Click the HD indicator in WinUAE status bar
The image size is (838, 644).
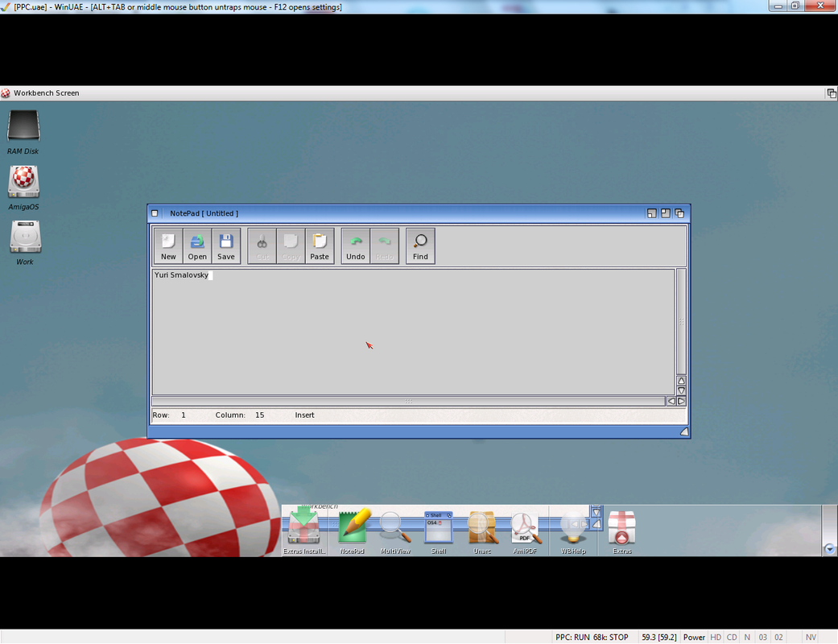[716, 637]
